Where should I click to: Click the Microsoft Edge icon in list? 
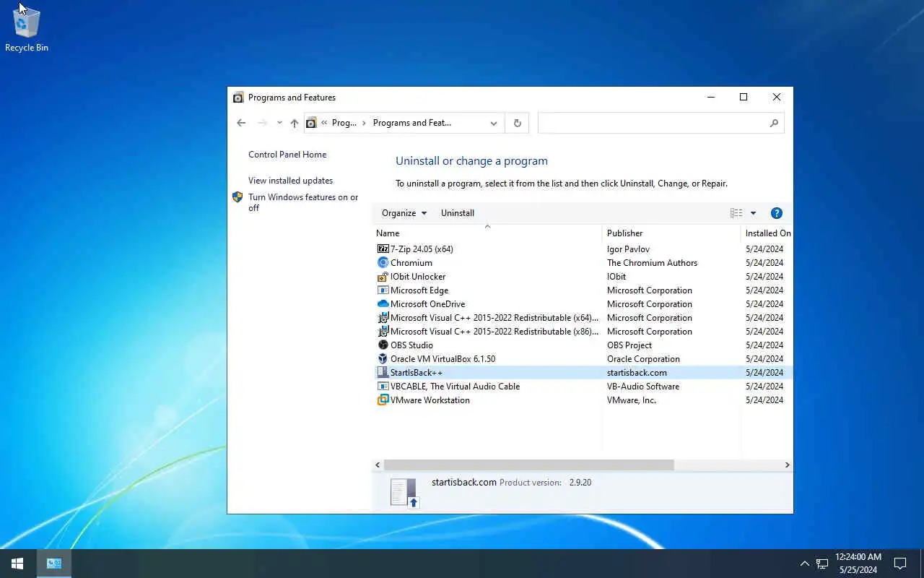click(x=383, y=290)
